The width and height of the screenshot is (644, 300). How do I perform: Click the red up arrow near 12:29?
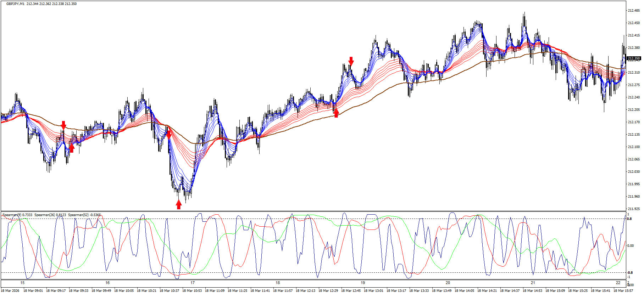[336, 113]
